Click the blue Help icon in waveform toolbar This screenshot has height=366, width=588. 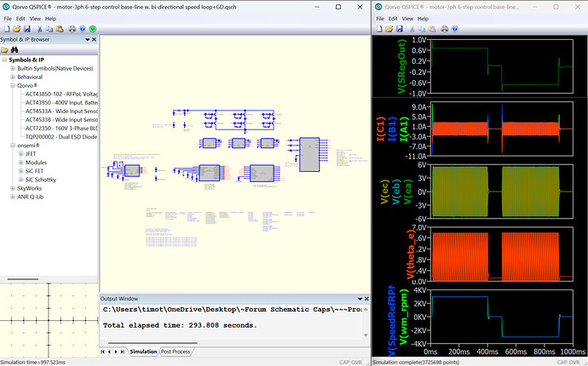[455, 29]
